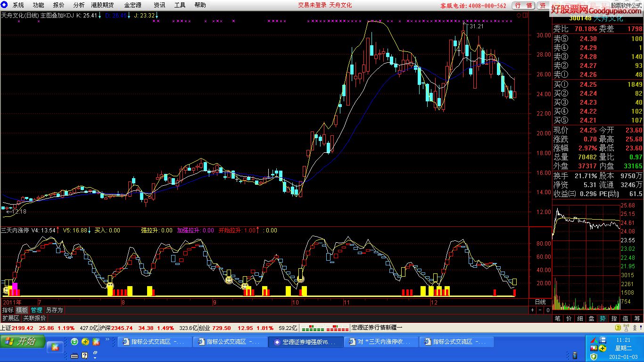This screenshot has width=644, height=362.
Task: Zoom in chart with plus button
Action: (532, 310)
